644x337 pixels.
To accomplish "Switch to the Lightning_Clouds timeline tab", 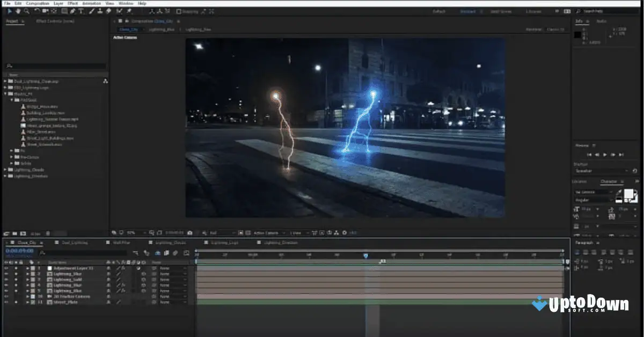I will (170, 242).
